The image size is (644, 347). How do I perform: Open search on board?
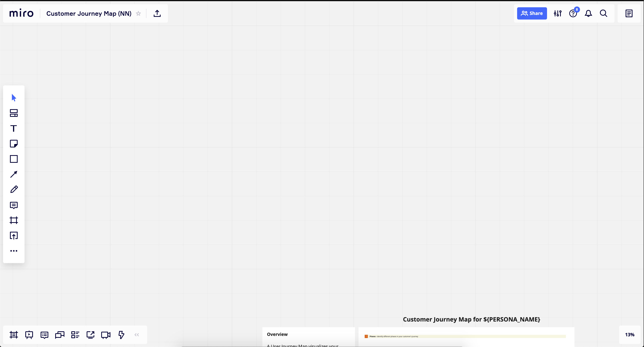(604, 13)
